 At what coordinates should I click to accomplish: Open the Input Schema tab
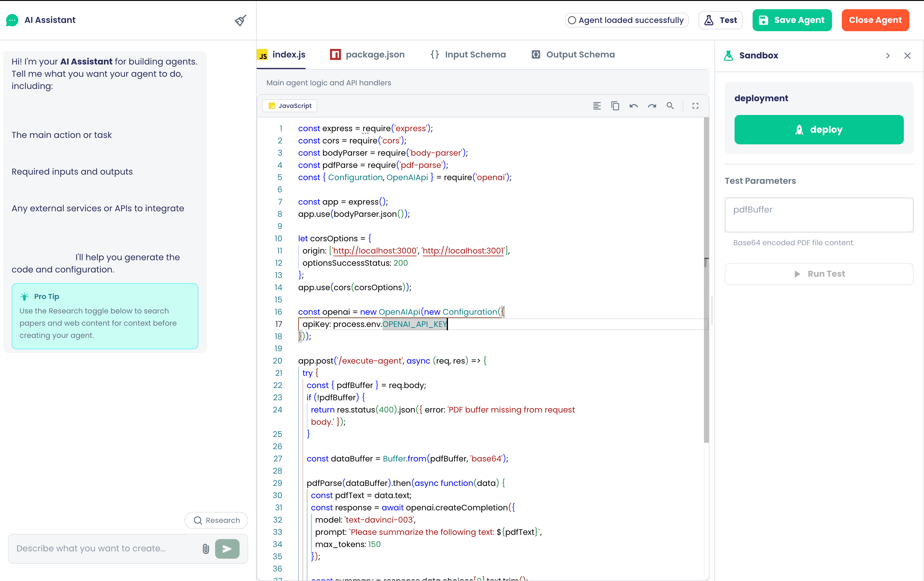pos(468,54)
